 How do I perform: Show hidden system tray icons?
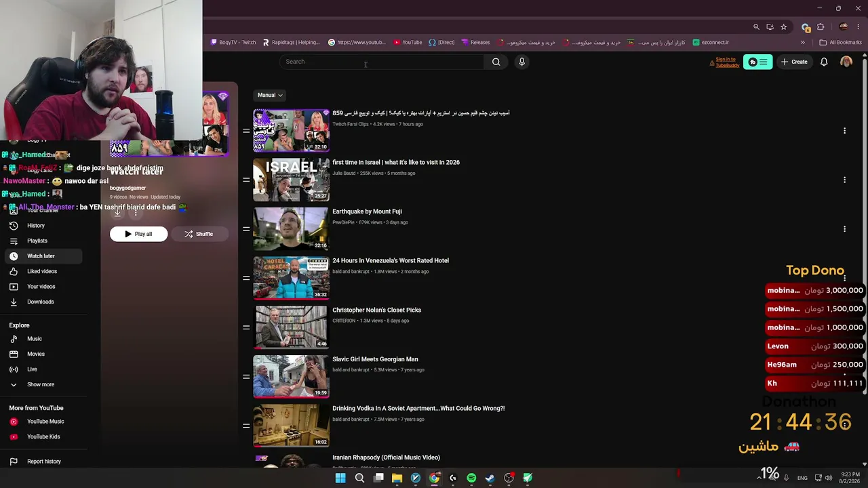[x=759, y=478]
